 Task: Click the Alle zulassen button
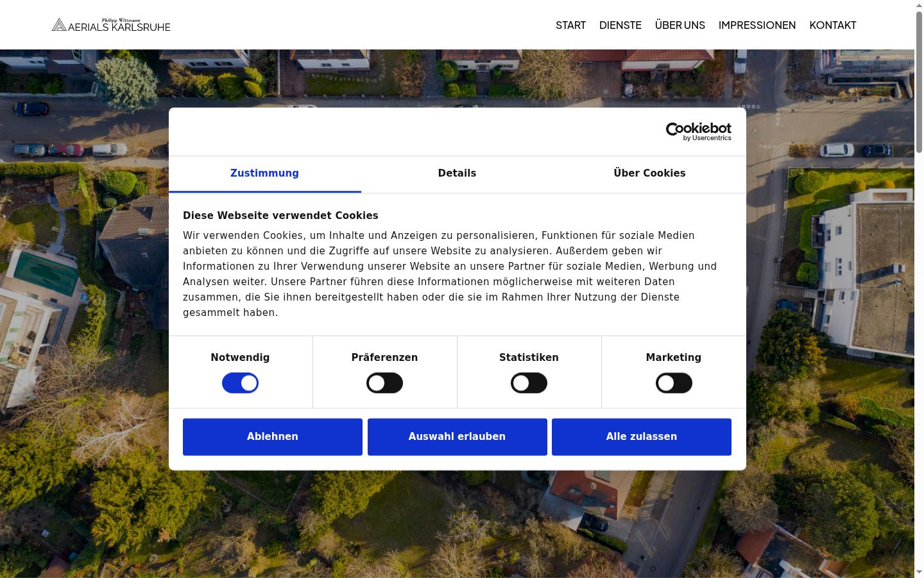(x=642, y=437)
